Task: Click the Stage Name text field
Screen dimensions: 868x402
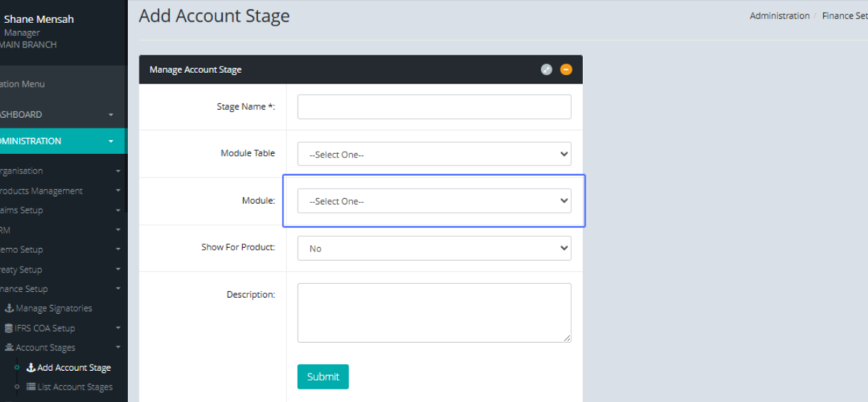Action: (434, 107)
